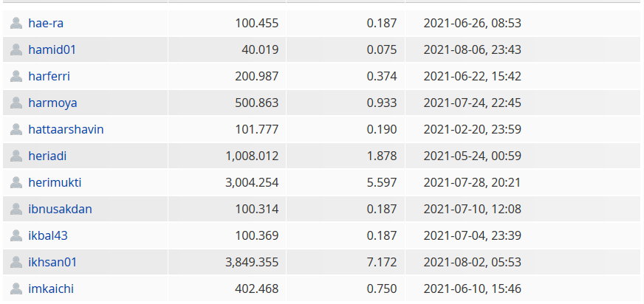Select the avatar icon next to heriadi
The image size is (644, 304).
tap(16, 156)
